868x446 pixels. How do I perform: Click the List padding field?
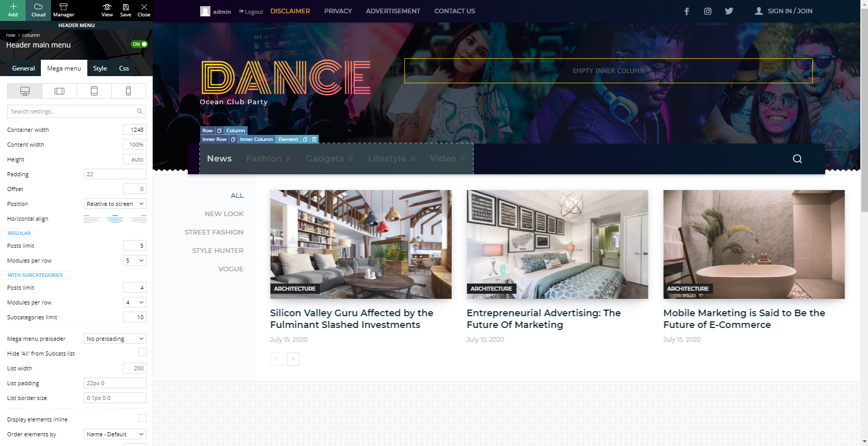pyautogui.click(x=115, y=383)
